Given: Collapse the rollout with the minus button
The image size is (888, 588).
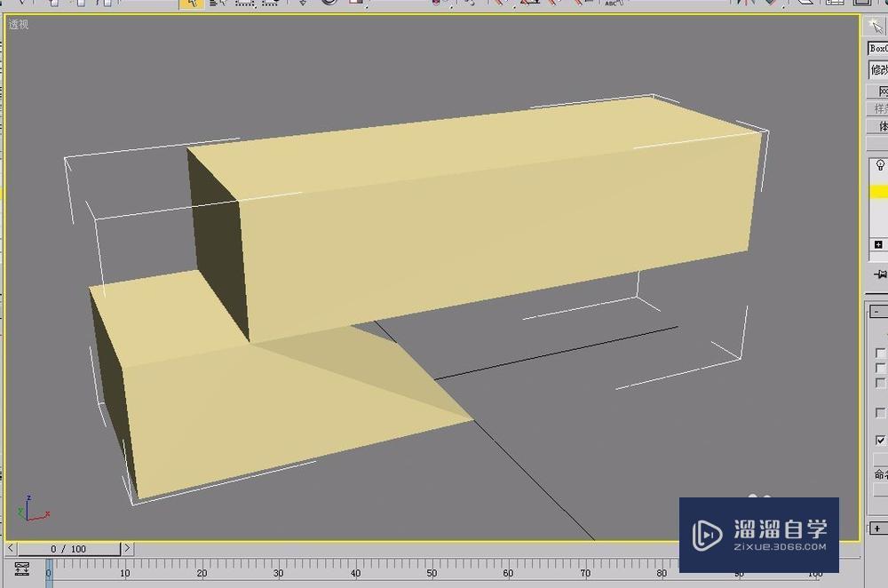Looking at the screenshot, I should pos(877,312).
